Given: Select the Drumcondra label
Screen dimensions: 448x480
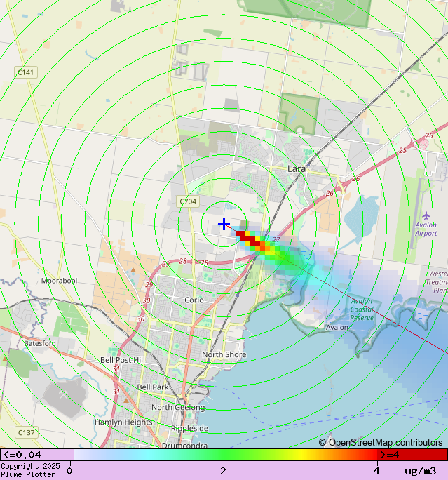Looking at the screenshot, I should (x=184, y=446).
